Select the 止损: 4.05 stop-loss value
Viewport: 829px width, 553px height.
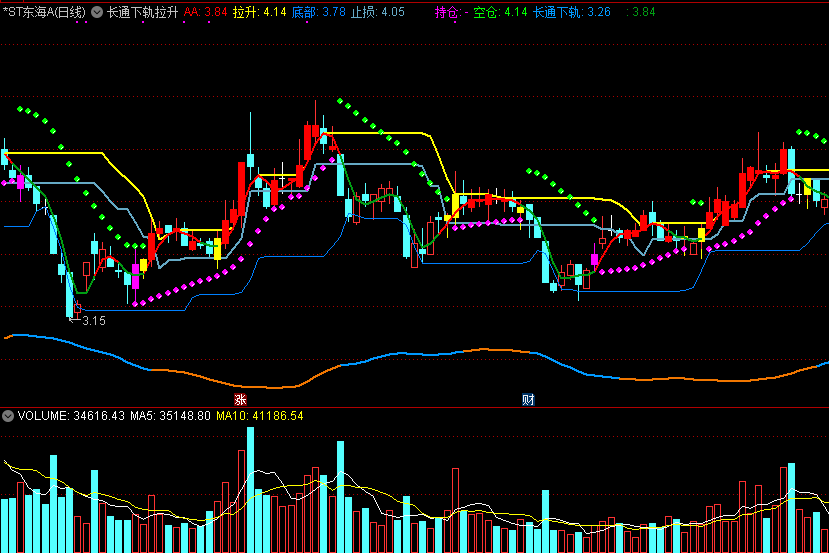coord(377,12)
